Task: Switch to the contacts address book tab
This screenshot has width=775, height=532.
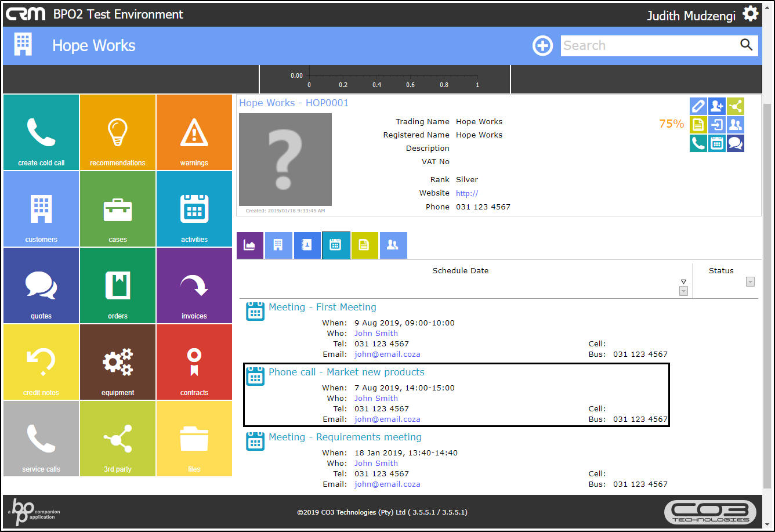Action: pyautogui.click(x=307, y=245)
